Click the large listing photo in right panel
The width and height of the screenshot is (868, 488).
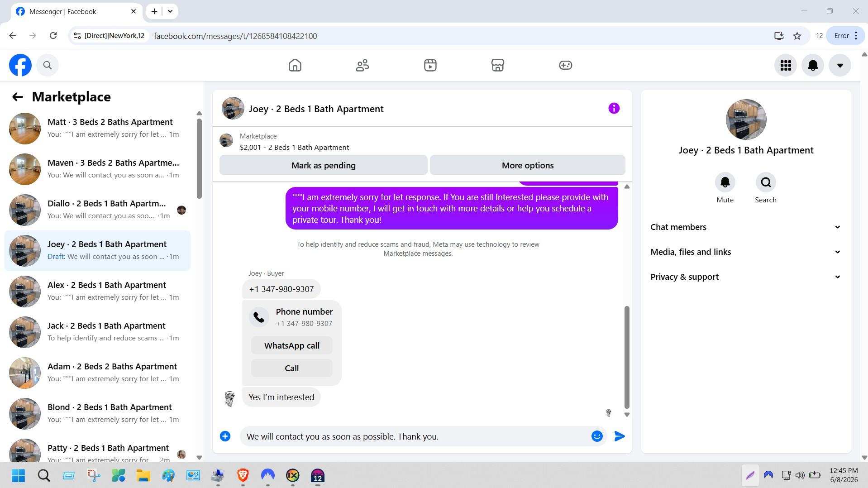tap(746, 120)
